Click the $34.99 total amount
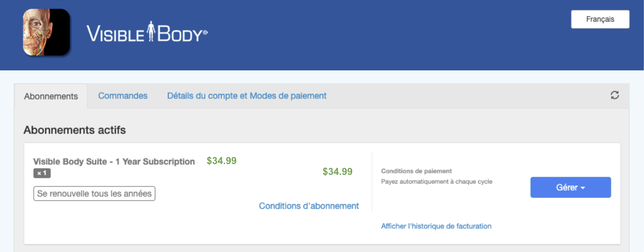Screen dimensions: 644x252 (337, 172)
